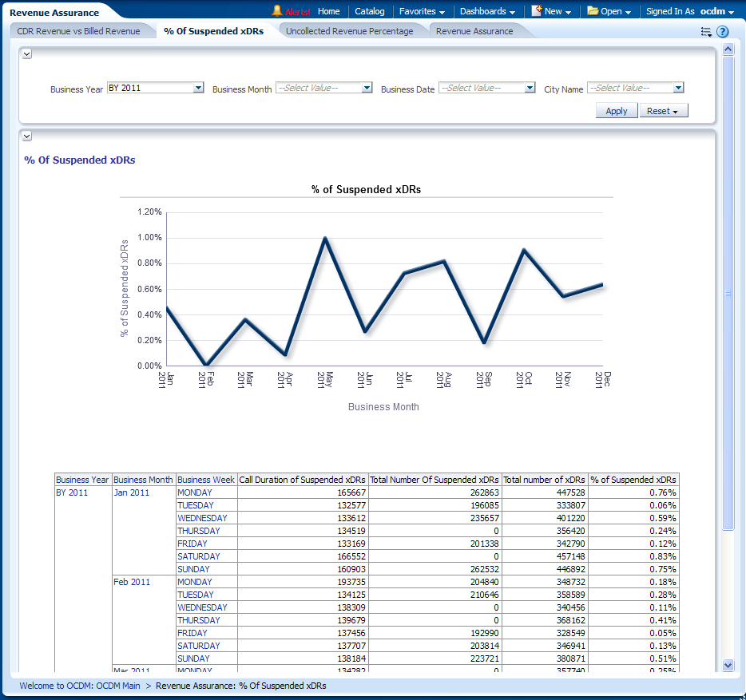Viewport: 746px width, 700px height.
Task: Open the page options list icon
Action: (706, 32)
